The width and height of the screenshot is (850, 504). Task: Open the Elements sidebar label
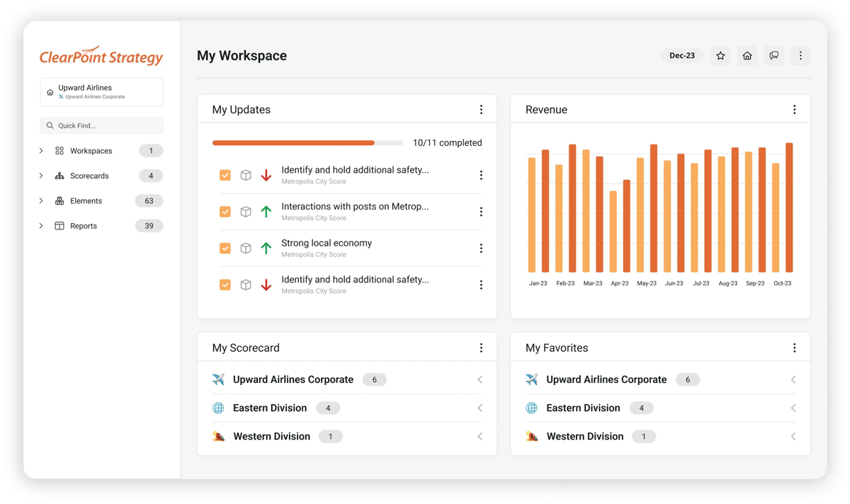coord(86,201)
